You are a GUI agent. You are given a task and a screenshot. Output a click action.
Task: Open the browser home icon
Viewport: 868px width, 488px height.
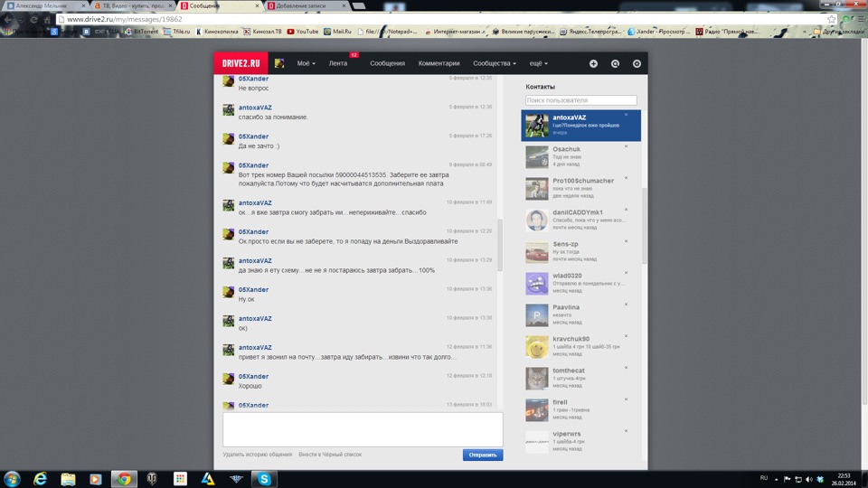click(47, 19)
